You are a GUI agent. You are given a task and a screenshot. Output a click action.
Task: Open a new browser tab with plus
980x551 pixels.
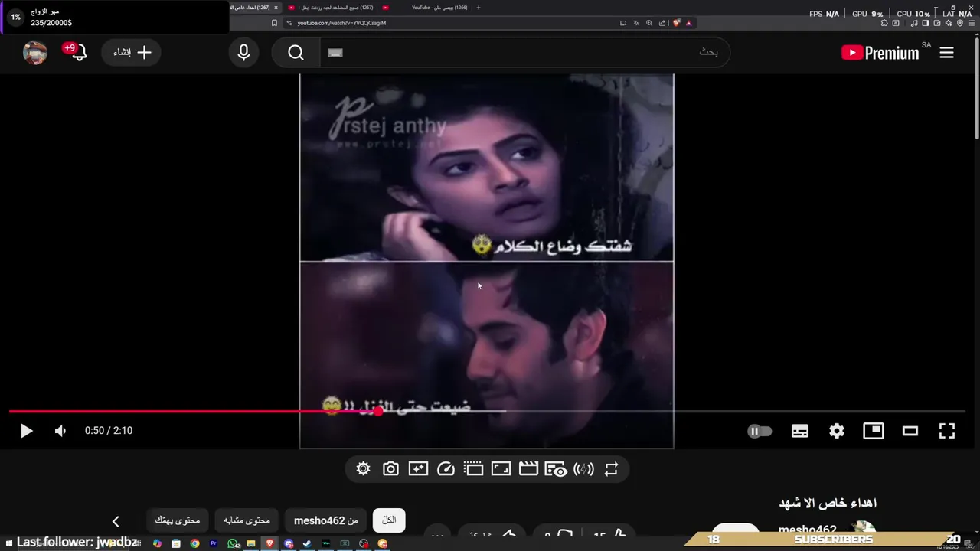point(479,8)
